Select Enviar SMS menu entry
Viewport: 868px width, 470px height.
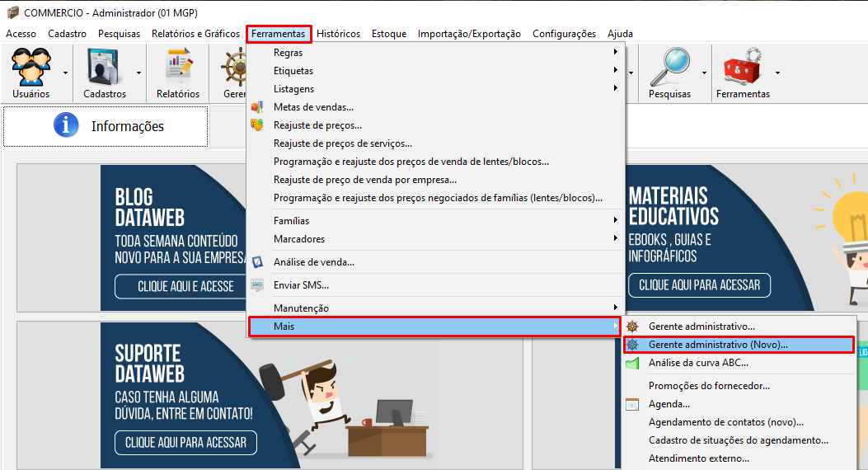[301, 285]
